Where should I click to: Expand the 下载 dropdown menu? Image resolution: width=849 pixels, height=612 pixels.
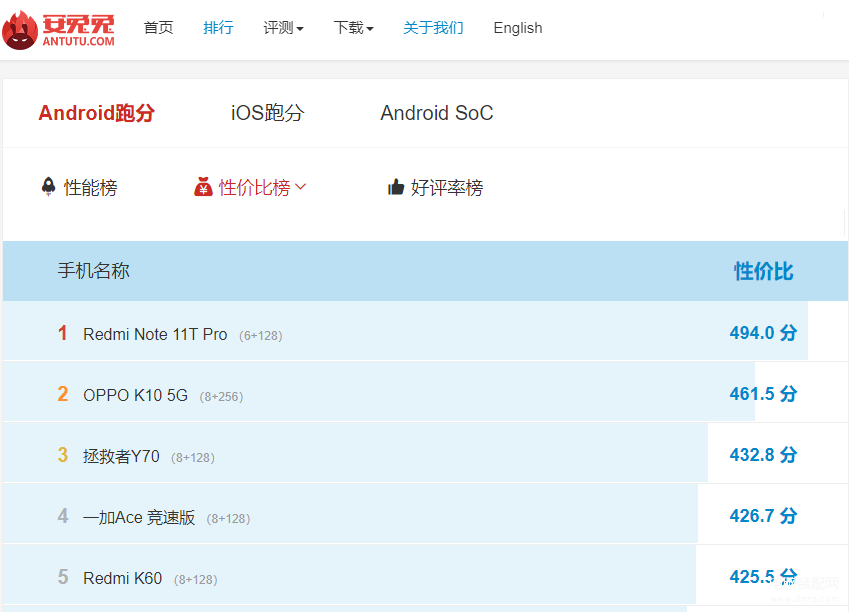coord(353,28)
